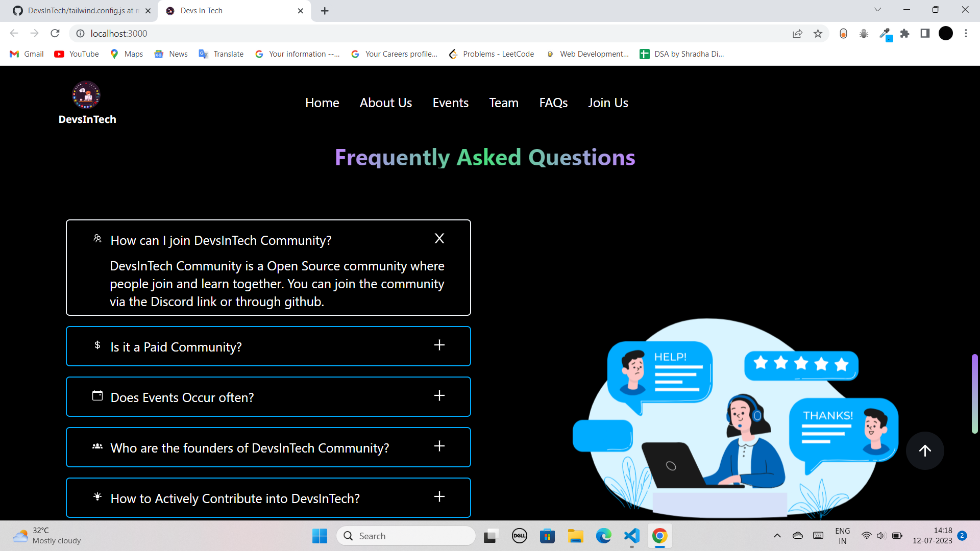Open Chrome side panel icon
The image size is (980, 551).
[925, 34]
